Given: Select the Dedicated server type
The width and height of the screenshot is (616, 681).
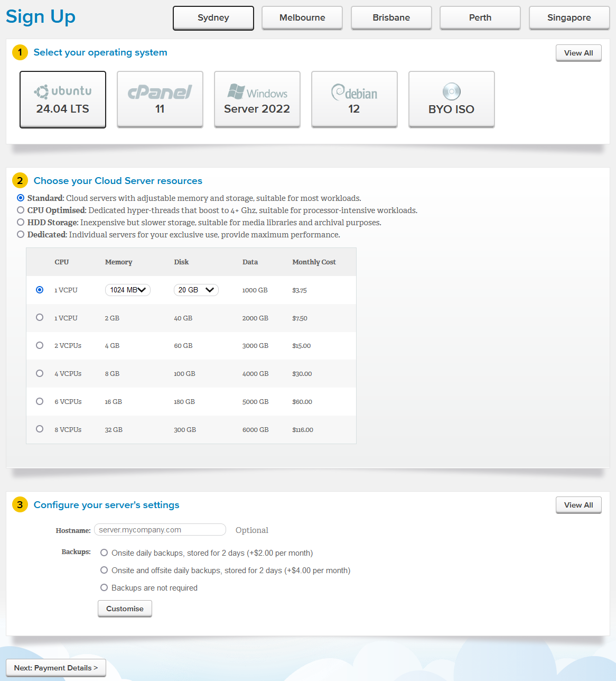Looking at the screenshot, I should tap(21, 234).
